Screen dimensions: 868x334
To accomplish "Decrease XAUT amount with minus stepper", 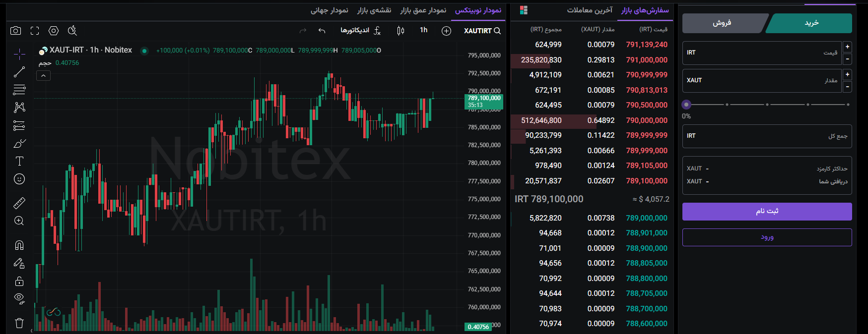I will click(847, 87).
